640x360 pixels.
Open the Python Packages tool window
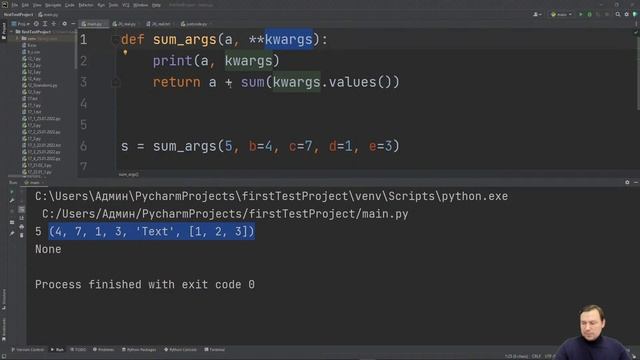139,350
